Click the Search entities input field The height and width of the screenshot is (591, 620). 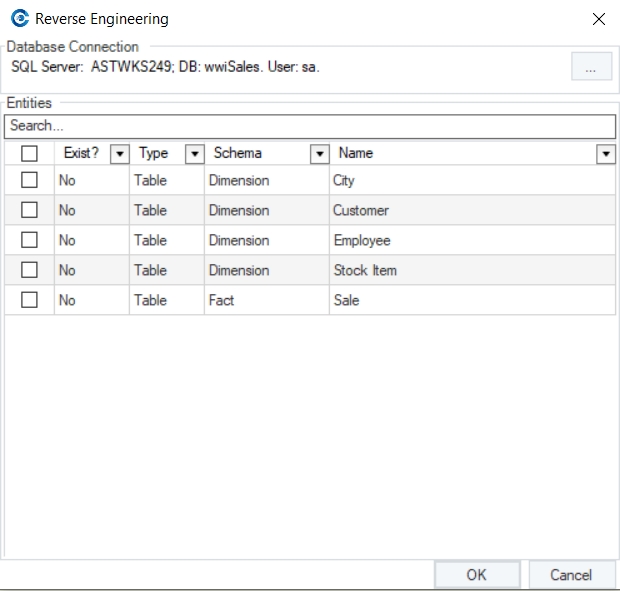pos(310,126)
